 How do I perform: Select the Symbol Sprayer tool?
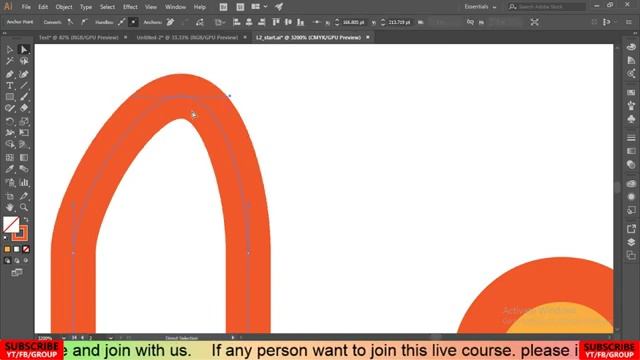click(10, 182)
